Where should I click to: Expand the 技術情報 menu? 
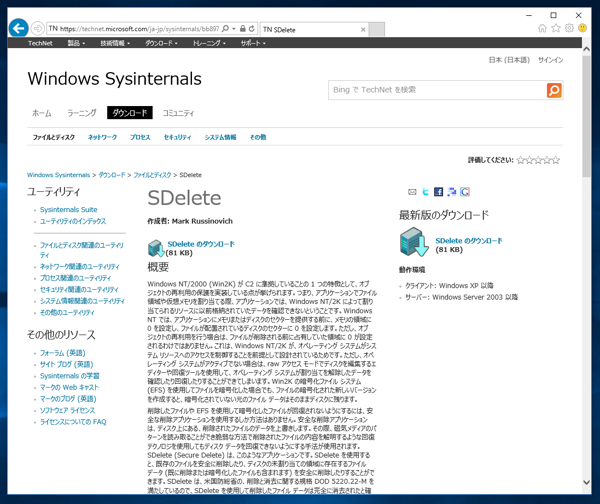click(x=115, y=43)
